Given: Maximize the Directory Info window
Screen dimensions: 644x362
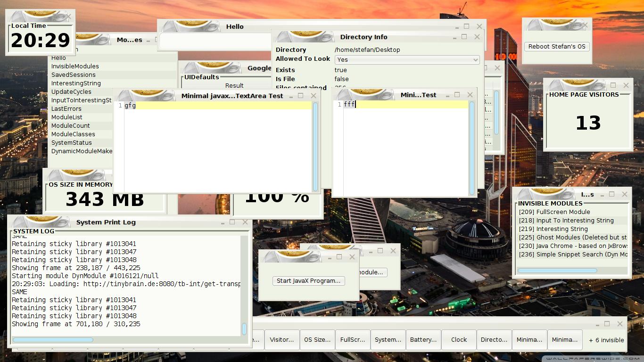Looking at the screenshot, I should (x=464, y=37).
